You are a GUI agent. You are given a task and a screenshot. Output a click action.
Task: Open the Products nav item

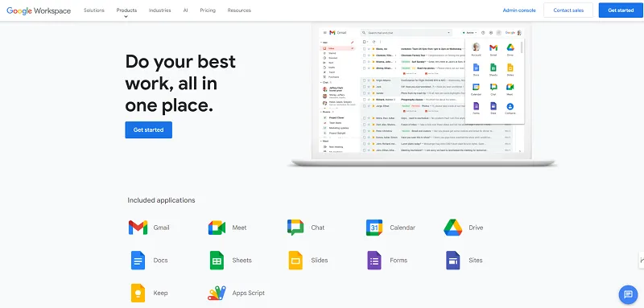pos(126,10)
